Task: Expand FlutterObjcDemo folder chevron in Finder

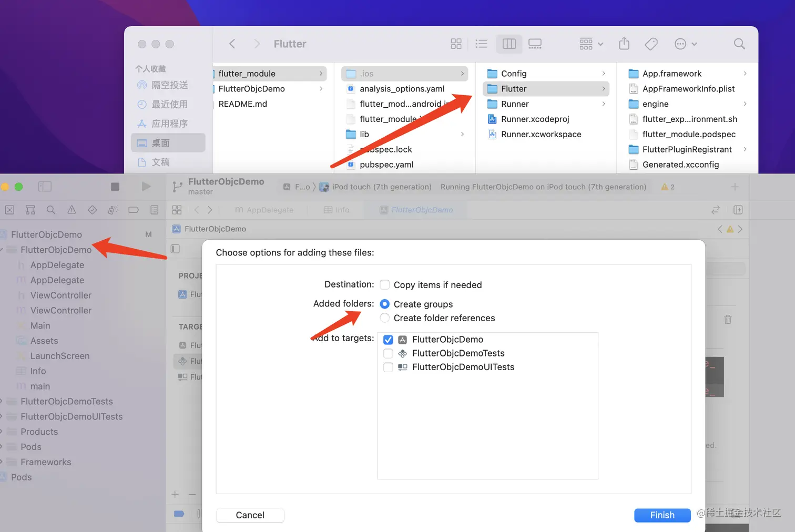Action: point(321,89)
